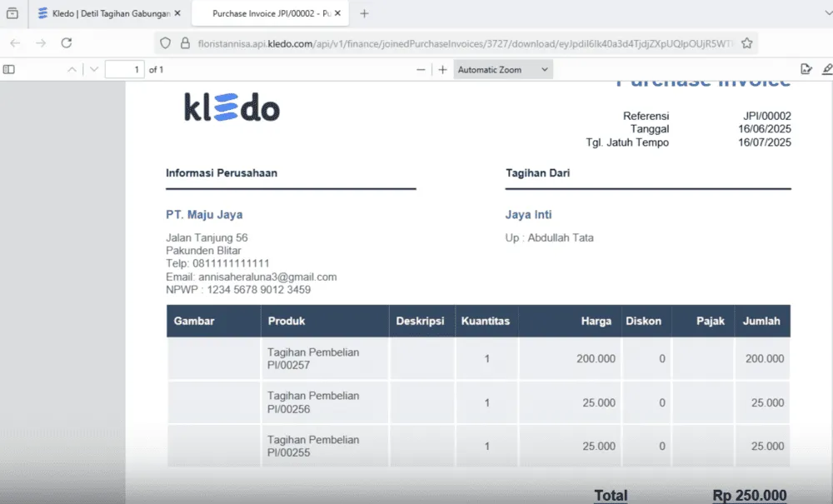Select the text Pakunden Blitar
This screenshot has width=833, height=504.
coord(203,251)
